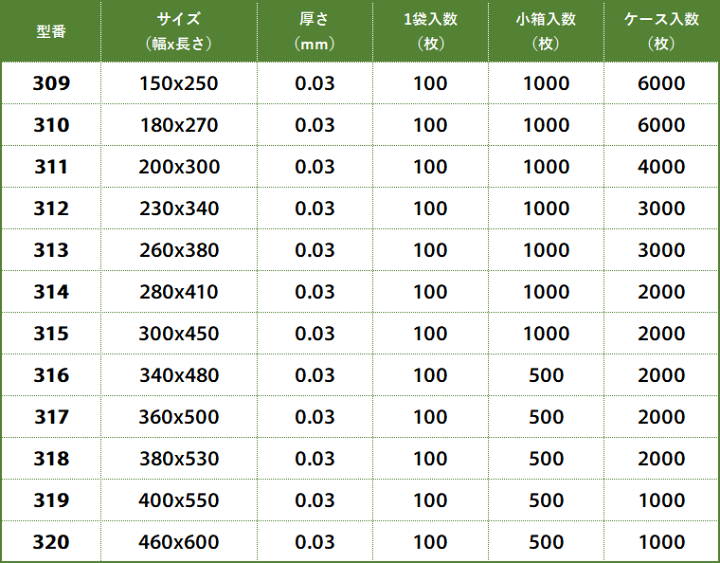
Task: Select model number 309
Action: (x=51, y=83)
